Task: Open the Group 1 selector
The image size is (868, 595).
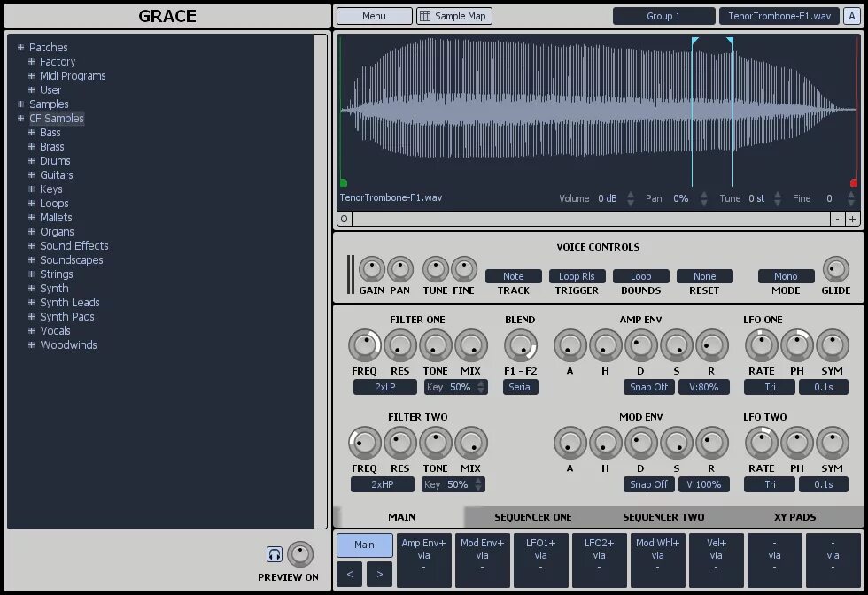Action: click(663, 16)
